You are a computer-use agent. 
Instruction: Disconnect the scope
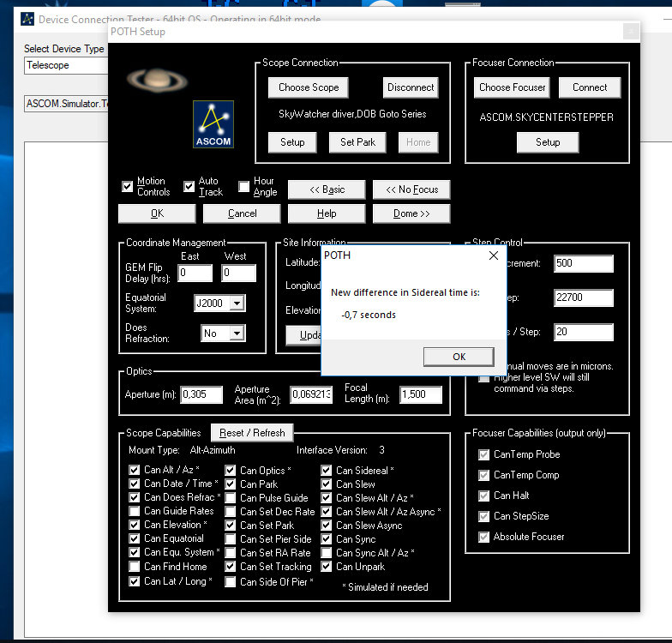pyautogui.click(x=410, y=87)
